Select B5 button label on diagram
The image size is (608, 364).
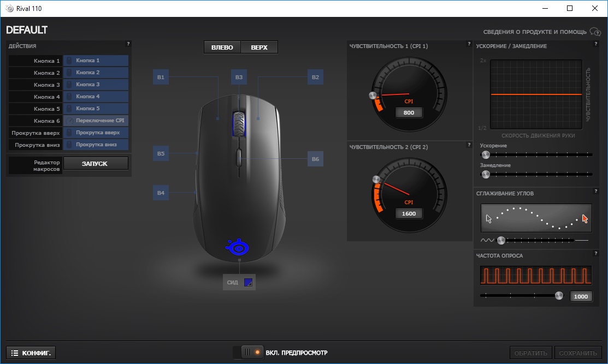(x=161, y=153)
